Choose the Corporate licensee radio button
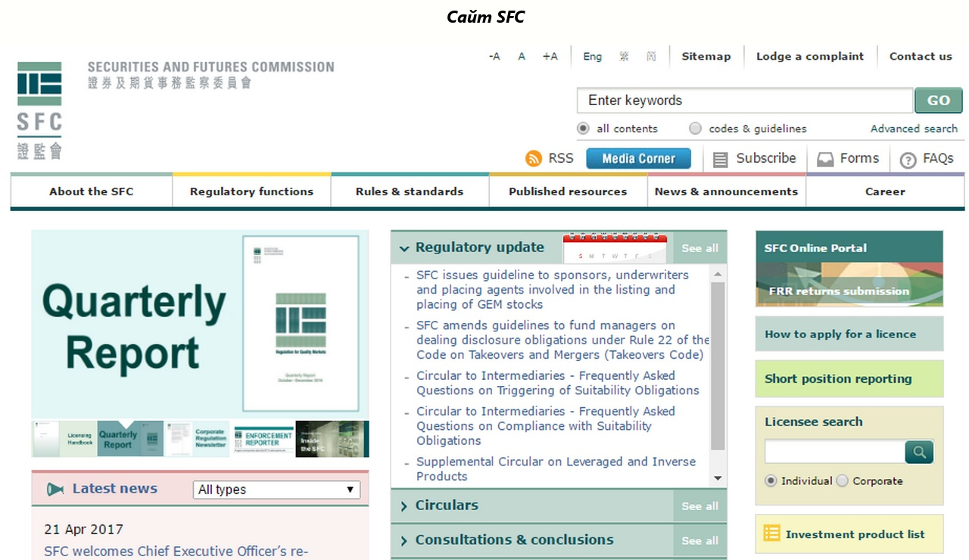Image resolution: width=969 pixels, height=560 pixels. 842,481
